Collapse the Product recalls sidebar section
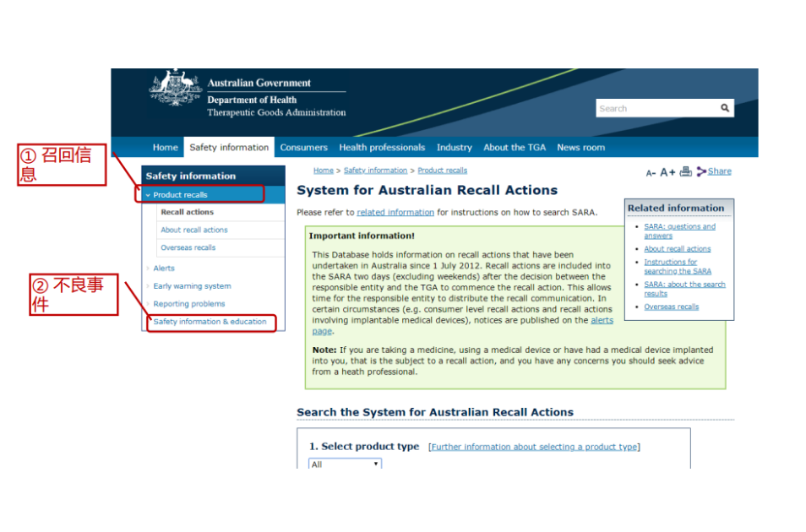This screenshot has height=532, width=806. click(148, 195)
